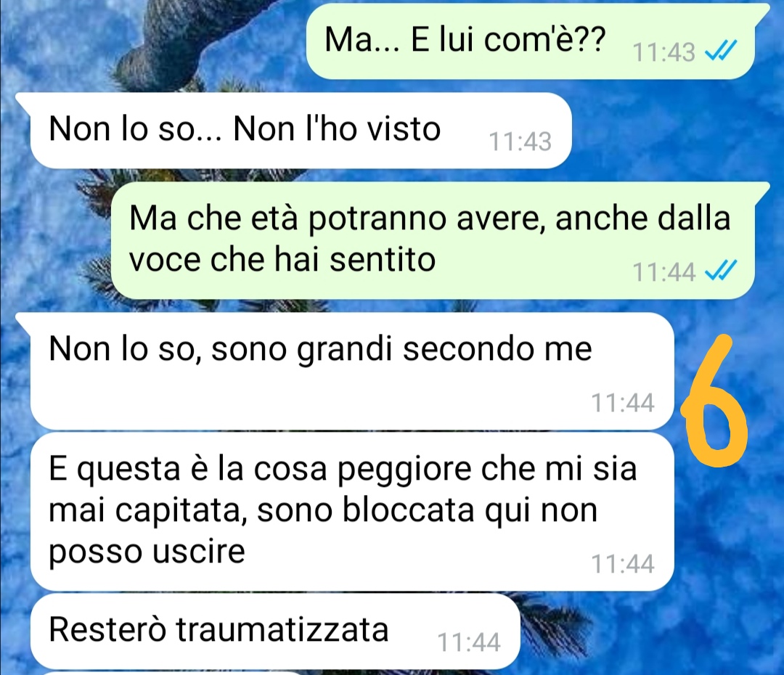Select the message "Ma... E lui com'è??"
The height and width of the screenshot is (675, 784).
click(x=530, y=41)
